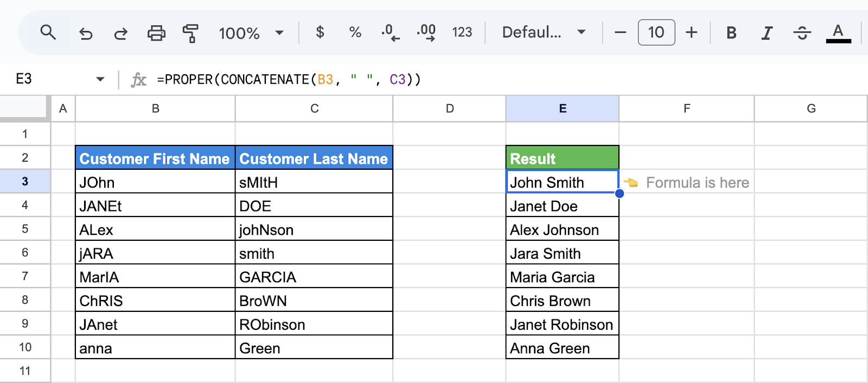Select row 10 header
Screen dimensions: 868x383
pos(25,347)
